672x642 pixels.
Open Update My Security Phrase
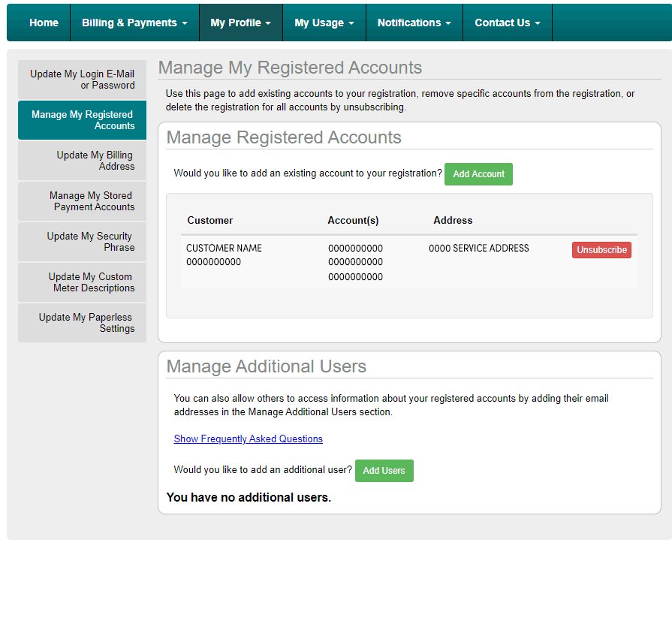coord(82,242)
